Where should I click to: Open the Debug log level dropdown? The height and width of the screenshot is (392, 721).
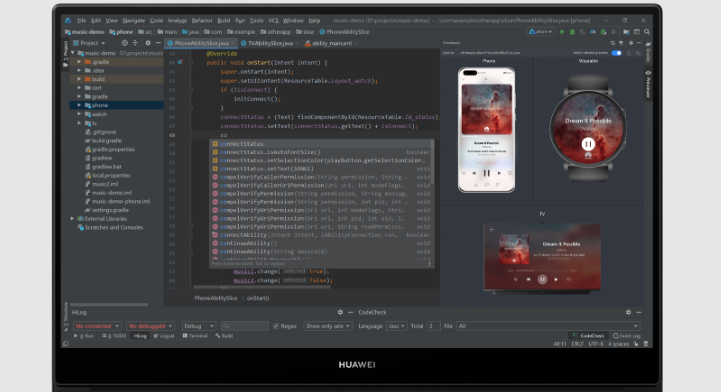[x=199, y=326]
